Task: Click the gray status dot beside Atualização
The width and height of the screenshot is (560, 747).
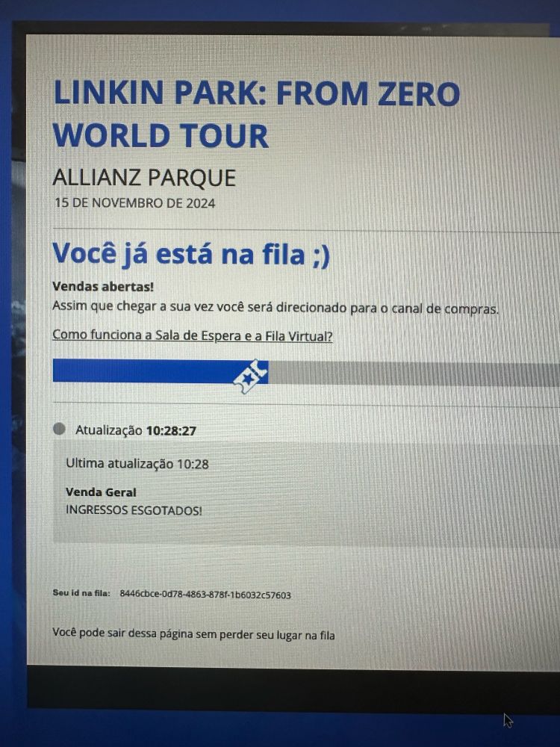Action: (x=59, y=429)
